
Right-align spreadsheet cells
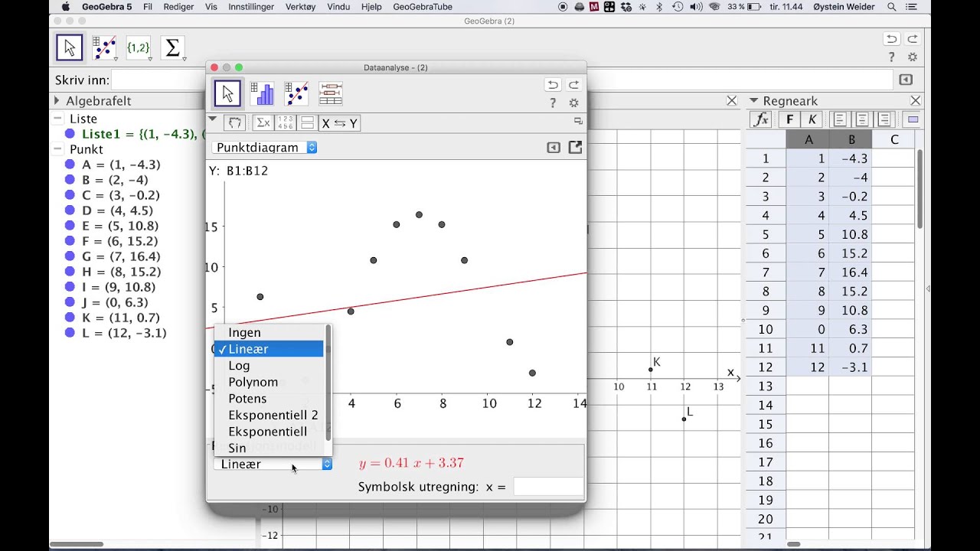point(884,119)
